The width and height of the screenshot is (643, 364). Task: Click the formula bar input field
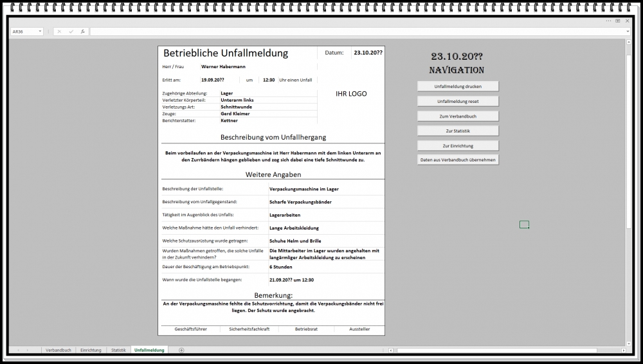pyautogui.click(x=354, y=32)
